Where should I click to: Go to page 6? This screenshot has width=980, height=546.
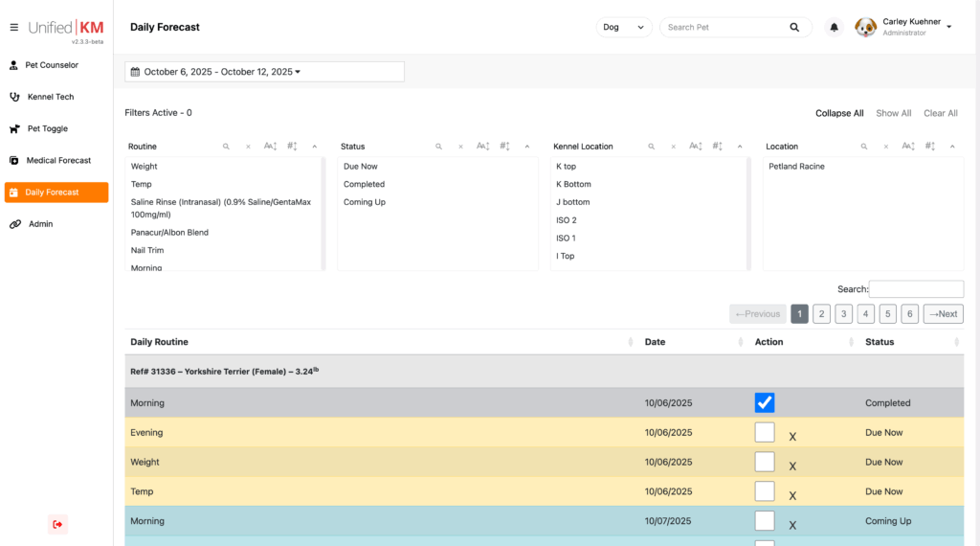909,314
